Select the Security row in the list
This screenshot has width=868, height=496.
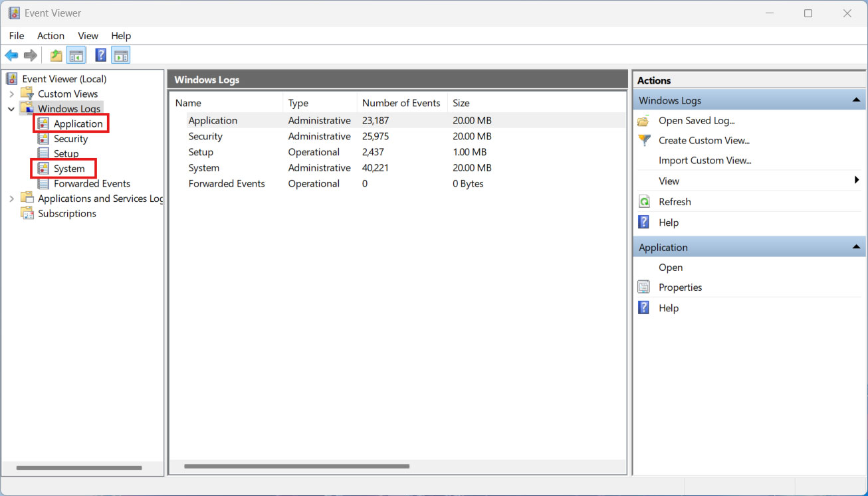[x=397, y=136]
